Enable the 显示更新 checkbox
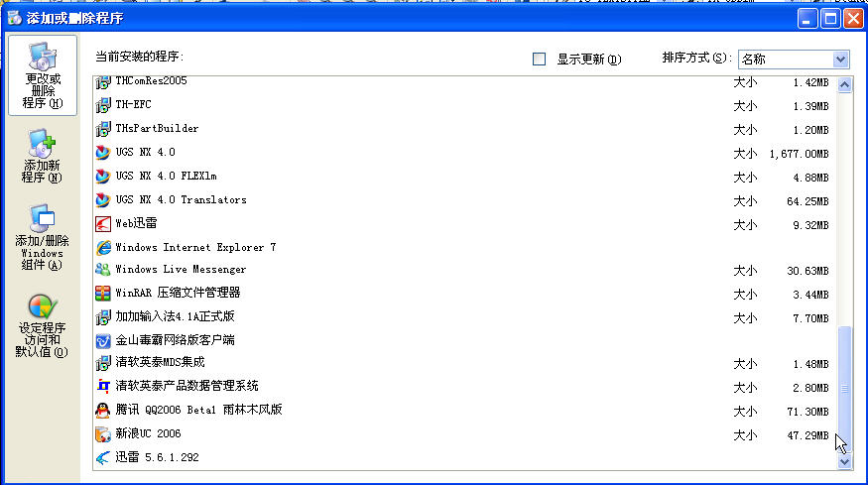868x485 pixels. 539,59
